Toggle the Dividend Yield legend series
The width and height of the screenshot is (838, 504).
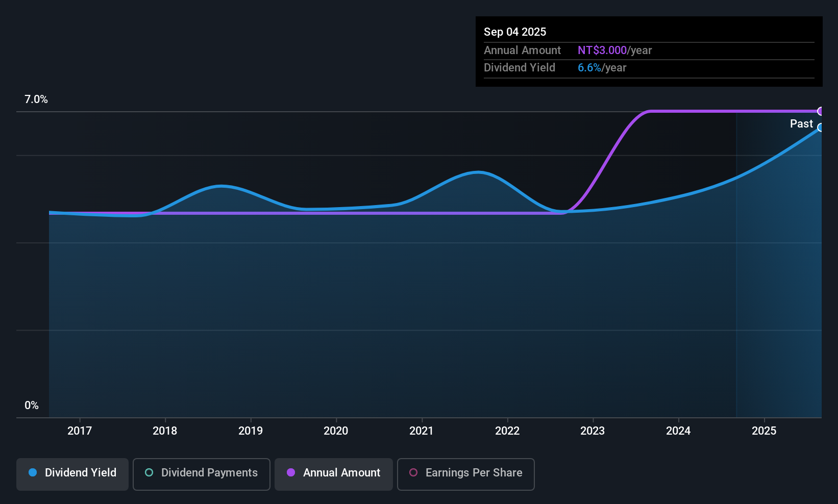(72, 473)
